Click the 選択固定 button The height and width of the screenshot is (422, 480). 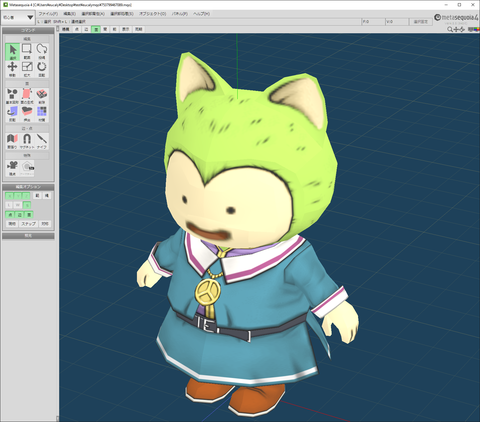tap(421, 22)
